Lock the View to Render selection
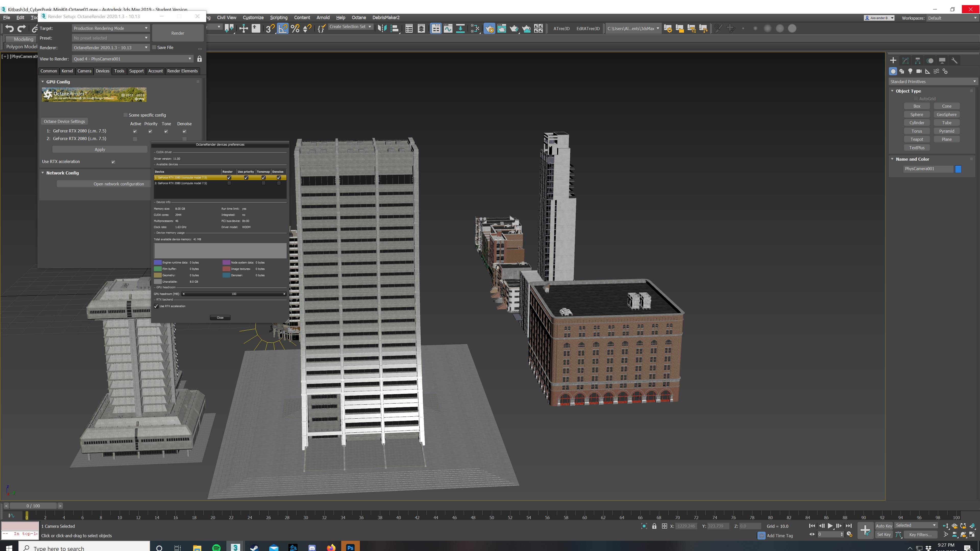 (199, 59)
